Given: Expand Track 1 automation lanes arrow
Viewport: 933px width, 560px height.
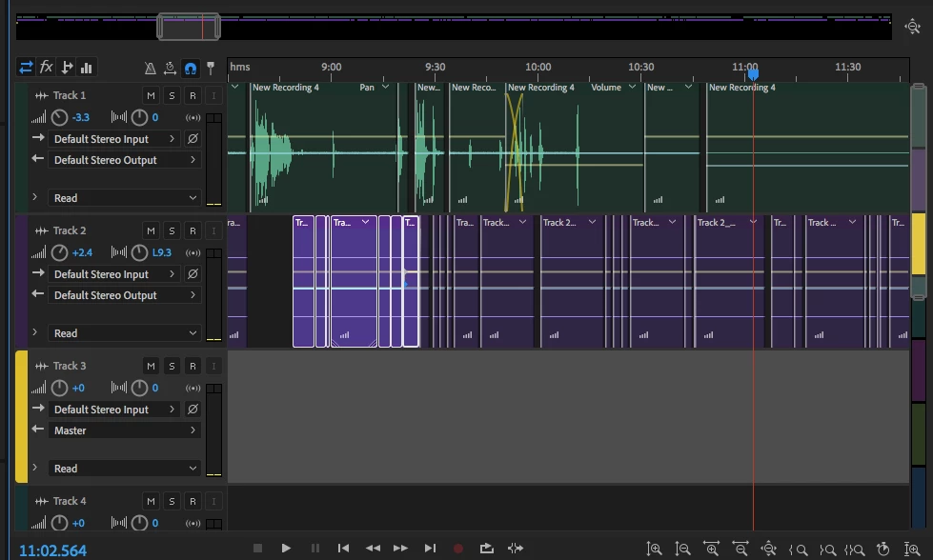Looking at the screenshot, I should coord(34,197).
